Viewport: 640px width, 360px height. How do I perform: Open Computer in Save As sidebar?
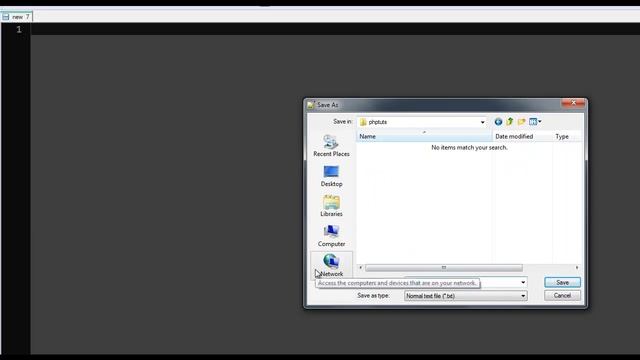(x=331, y=236)
